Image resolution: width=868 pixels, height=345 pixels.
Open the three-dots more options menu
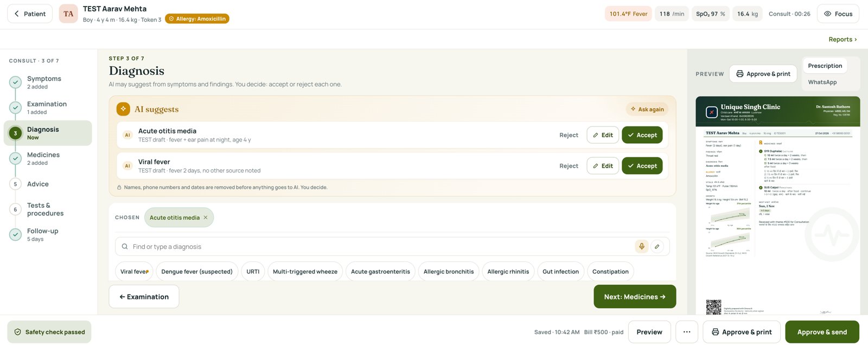687,332
